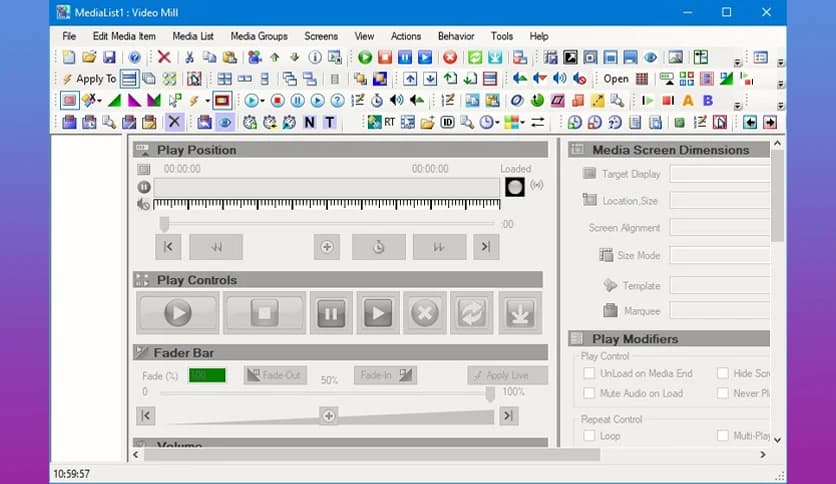Click the green refresh reload toolbar icon
836x484 pixels.
[x=475, y=57]
